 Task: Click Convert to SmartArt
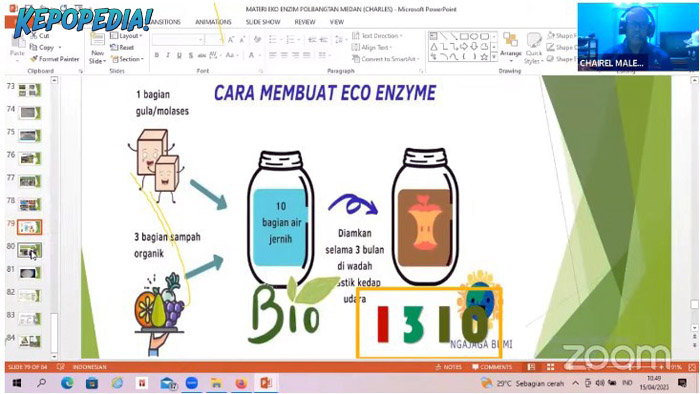[x=386, y=59]
